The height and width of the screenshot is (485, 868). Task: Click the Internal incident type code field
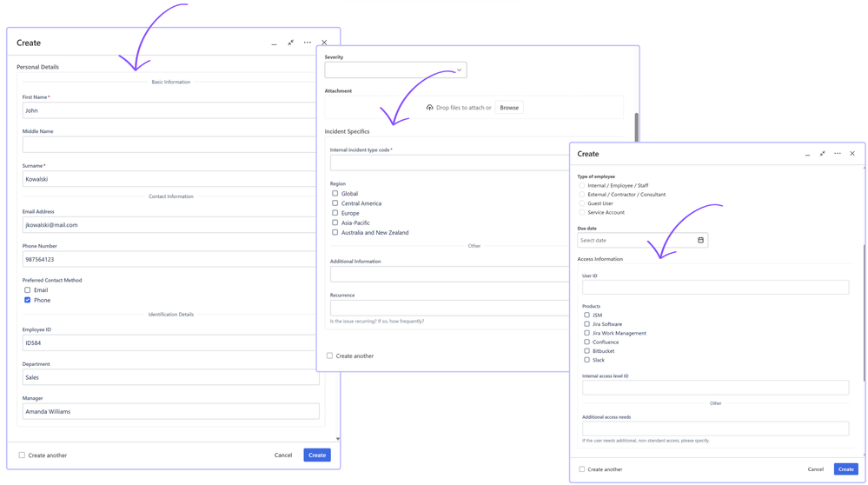[449, 163]
